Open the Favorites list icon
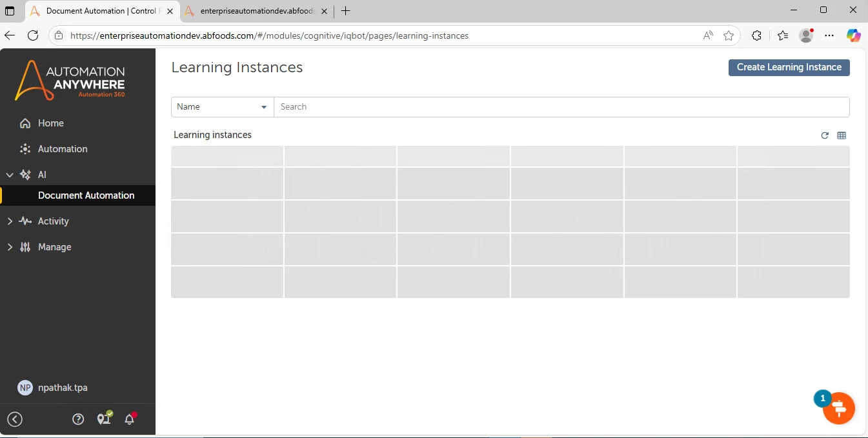The height and width of the screenshot is (438, 868). pyautogui.click(x=783, y=35)
